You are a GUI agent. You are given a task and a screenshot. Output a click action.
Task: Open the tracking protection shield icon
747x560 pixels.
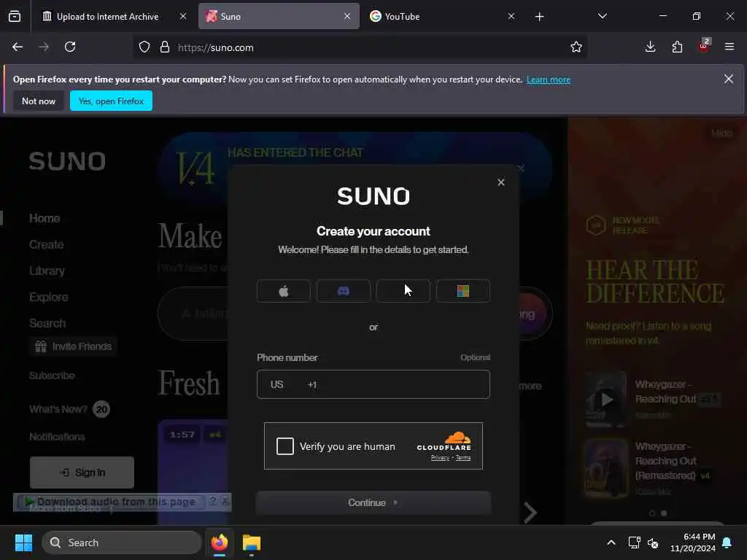coord(144,47)
